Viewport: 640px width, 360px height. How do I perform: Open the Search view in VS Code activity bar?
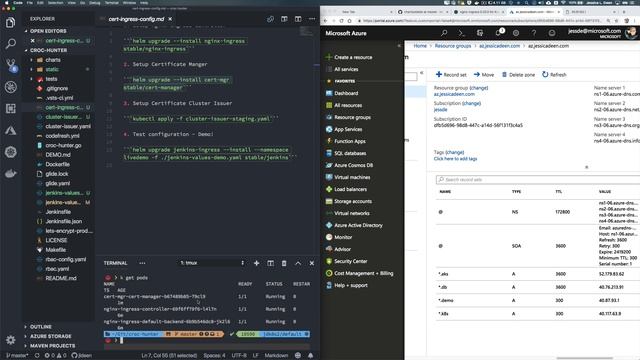11,44
